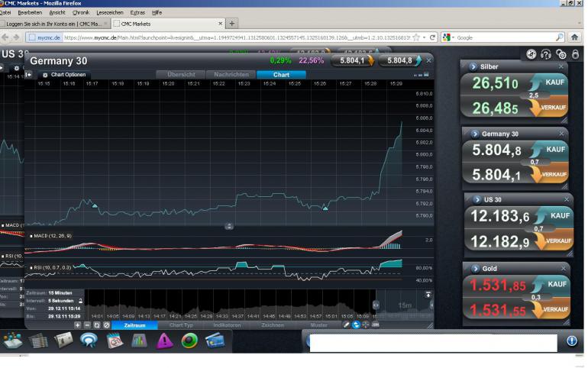This screenshot has height=368, width=588.
Task: Expand the Germany 30 price tile arrow
Action: (475, 134)
